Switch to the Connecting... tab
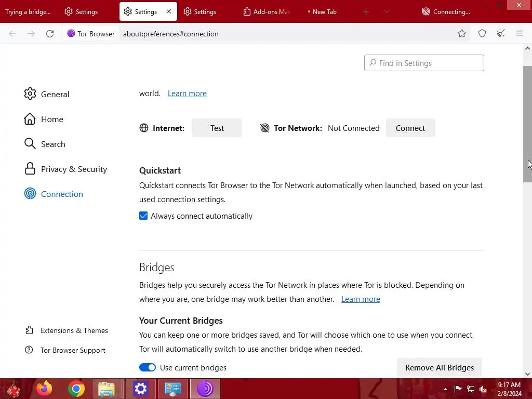 coord(446,12)
